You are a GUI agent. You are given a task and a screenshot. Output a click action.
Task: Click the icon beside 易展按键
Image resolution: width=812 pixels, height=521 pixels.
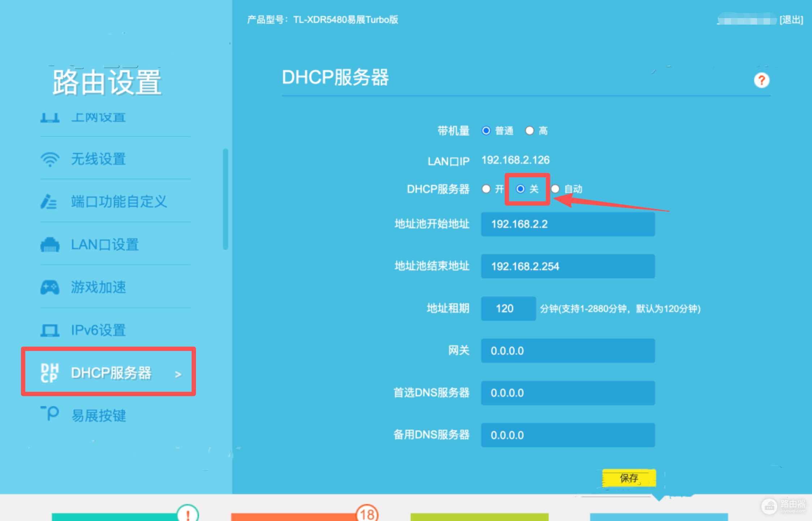pyautogui.click(x=50, y=414)
